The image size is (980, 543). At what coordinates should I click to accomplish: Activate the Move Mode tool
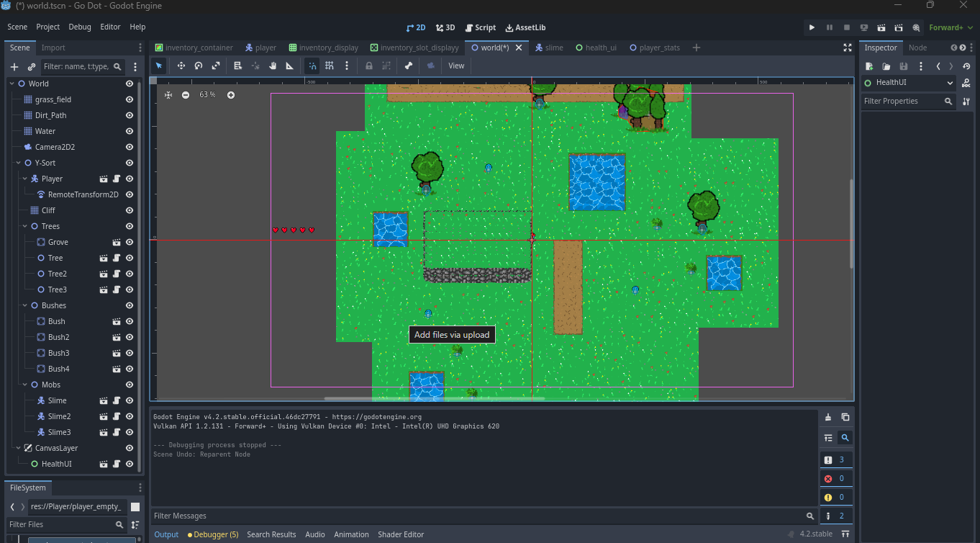pos(181,66)
